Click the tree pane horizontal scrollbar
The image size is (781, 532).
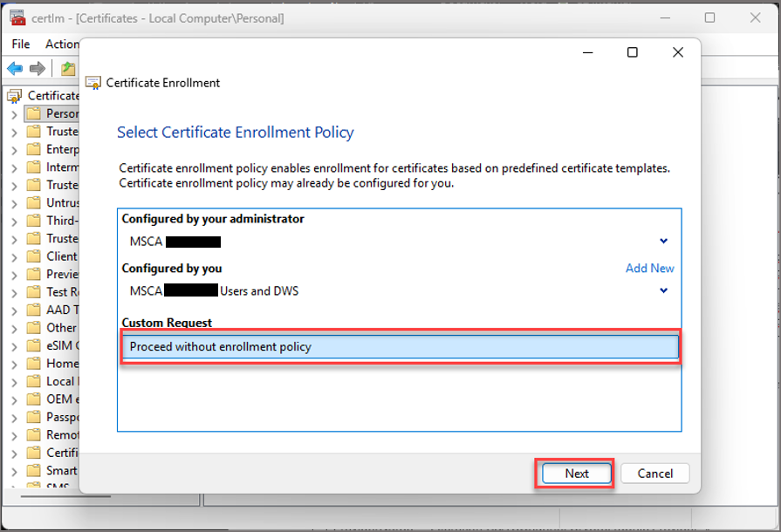[x=65, y=495]
